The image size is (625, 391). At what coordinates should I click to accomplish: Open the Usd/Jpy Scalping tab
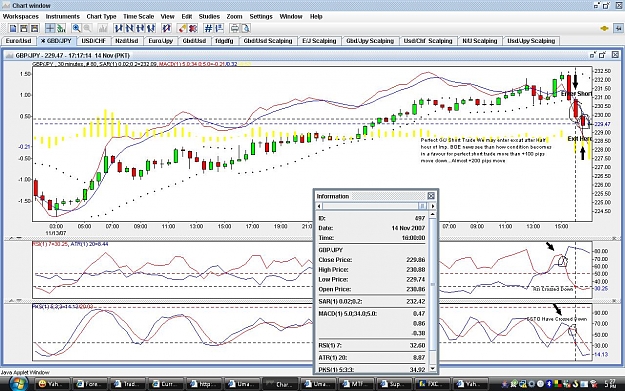(x=531, y=41)
